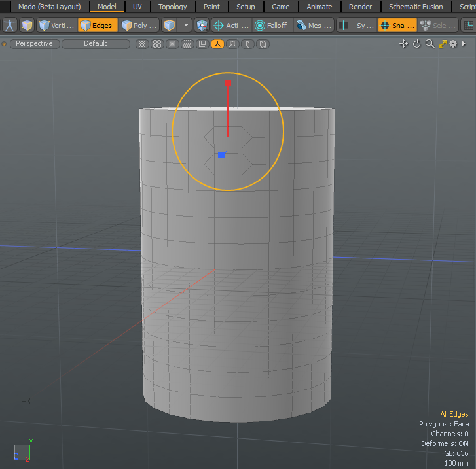Open the selection mode dropdown arrow
476x469 pixels.
[x=187, y=26]
